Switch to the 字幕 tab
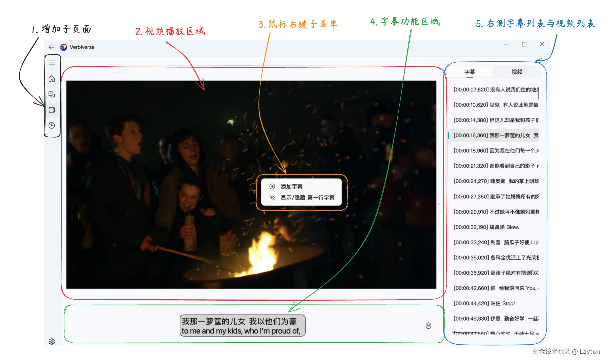Screen dimensions: 609x364 [470, 72]
